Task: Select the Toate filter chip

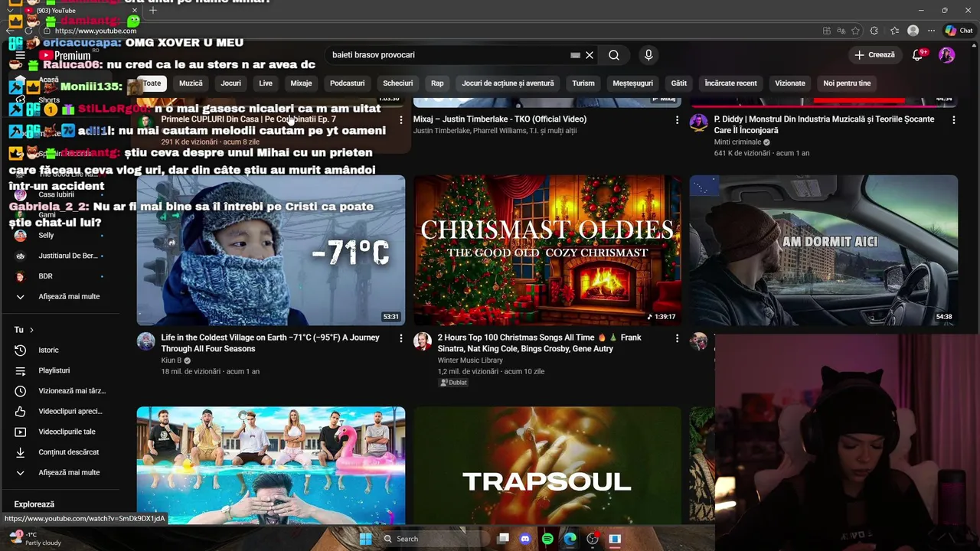Action: point(152,83)
